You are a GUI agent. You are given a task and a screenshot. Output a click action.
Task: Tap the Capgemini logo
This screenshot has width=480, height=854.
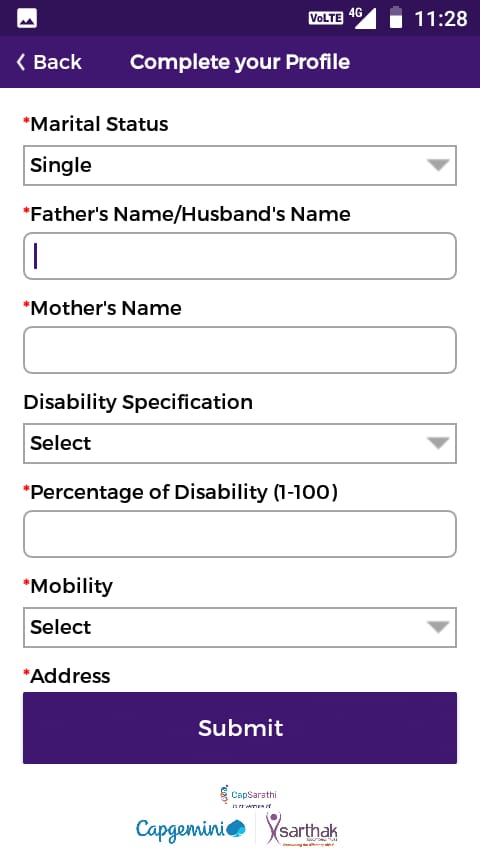pyautogui.click(x=191, y=829)
